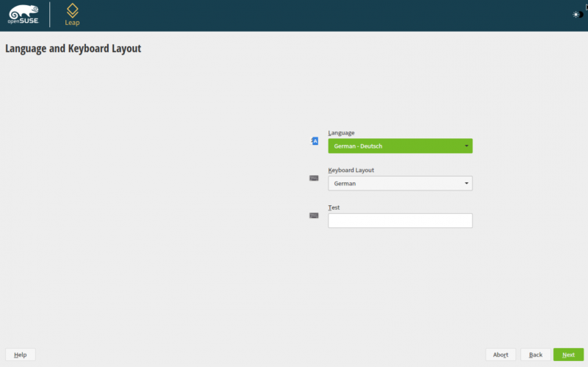
Task: Click the openSUSE chameleon logo
Action: click(24, 15)
